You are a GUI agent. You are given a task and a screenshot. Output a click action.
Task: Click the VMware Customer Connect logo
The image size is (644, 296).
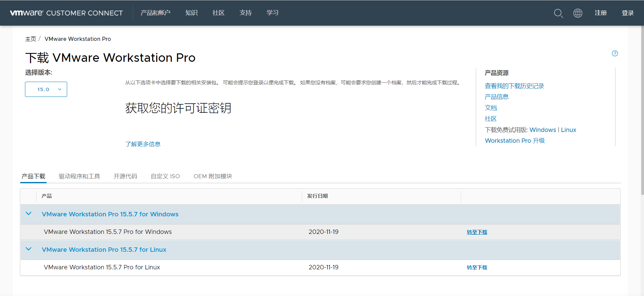pos(66,13)
